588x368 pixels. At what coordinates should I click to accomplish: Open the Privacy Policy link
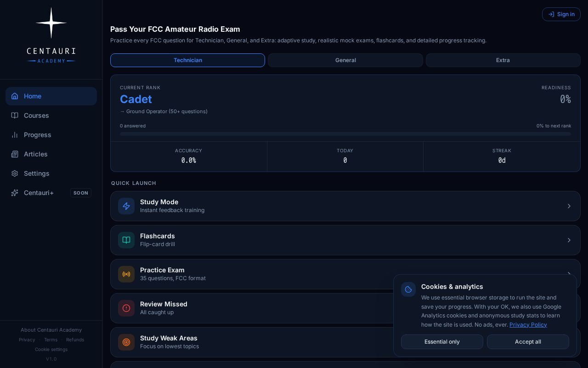tap(528, 325)
